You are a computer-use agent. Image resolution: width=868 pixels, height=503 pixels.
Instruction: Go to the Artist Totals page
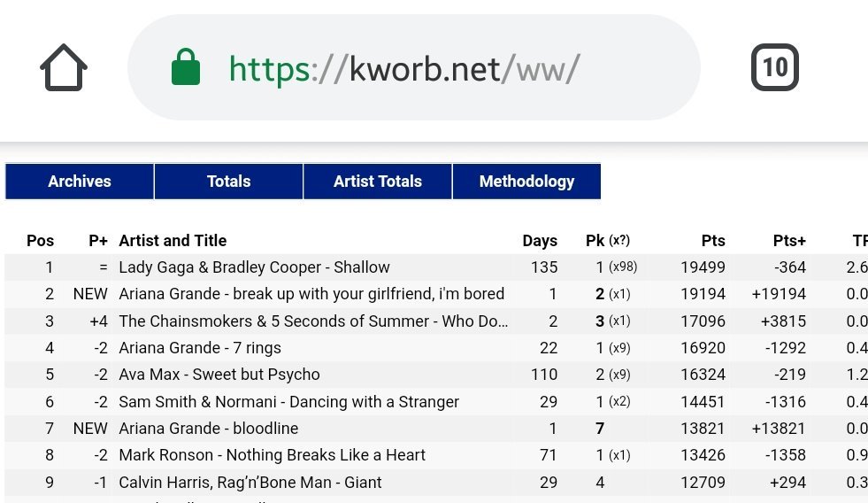(378, 182)
